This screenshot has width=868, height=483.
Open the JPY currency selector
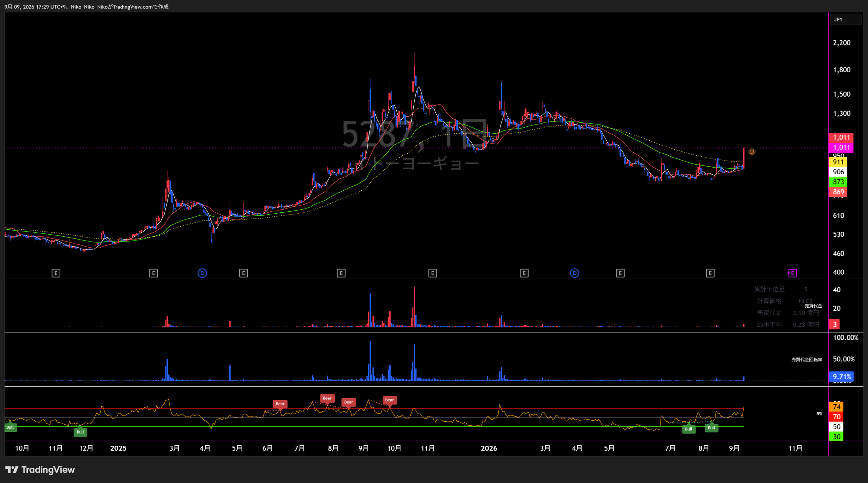[x=846, y=20]
